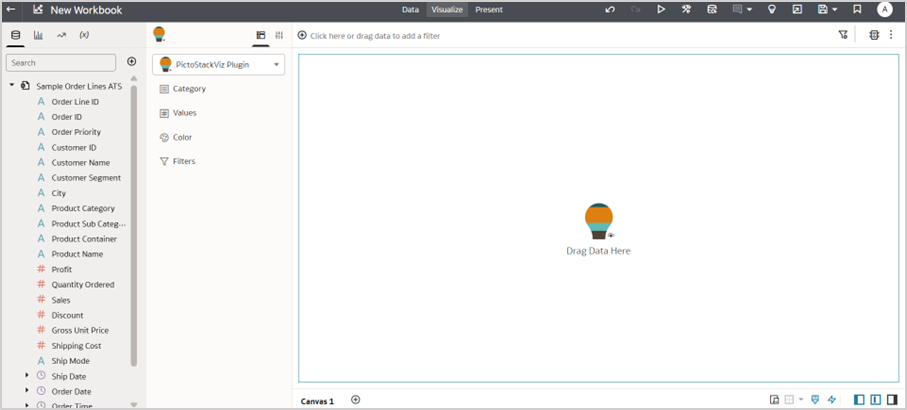907x410 pixels.
Task: Select the Customer Name field
Action: click(x=80, y=162)
